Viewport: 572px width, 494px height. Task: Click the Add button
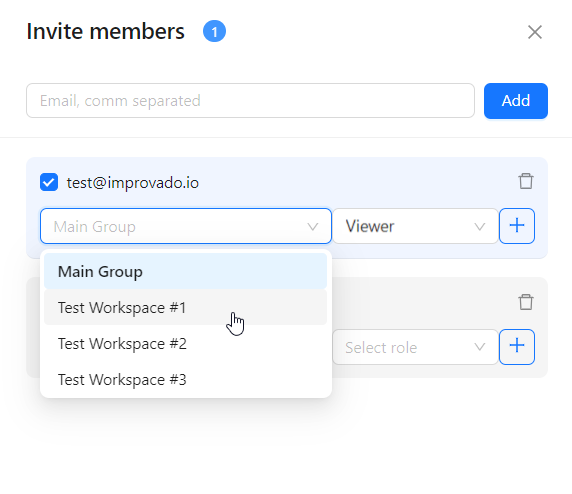(516, 101)
